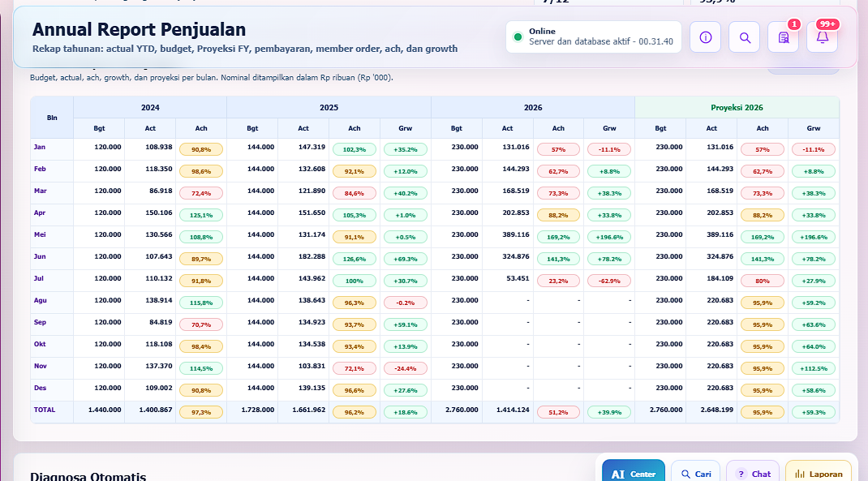Click the +59.3% total growth badge

pyautogui.click(x=813, y=412)
